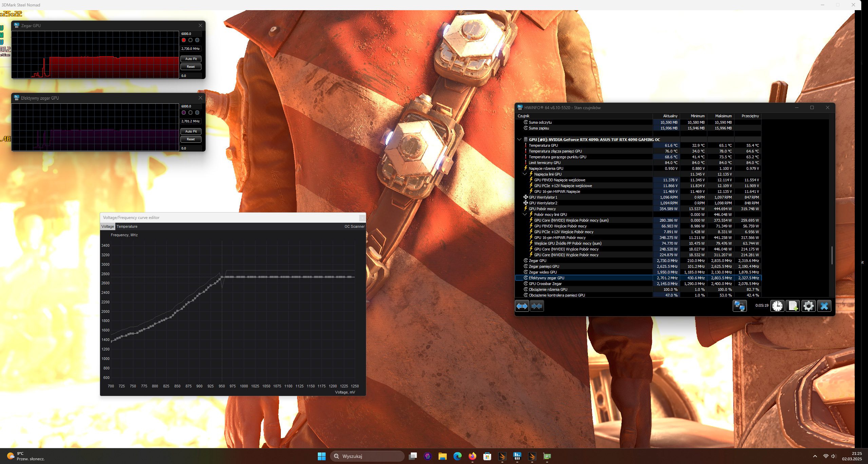Select the Voltage tab in curve editor
868x464 pixels.
point(108,226)
